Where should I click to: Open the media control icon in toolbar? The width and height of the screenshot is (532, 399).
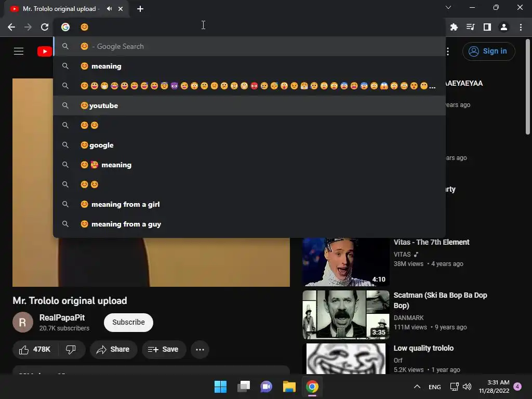coord(470,27)
